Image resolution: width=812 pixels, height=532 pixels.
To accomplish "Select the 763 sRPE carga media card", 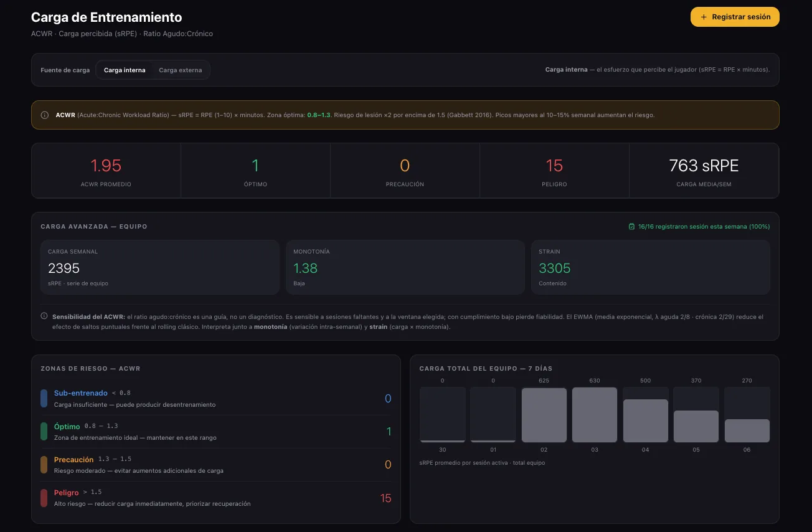I will click(704, 171).
